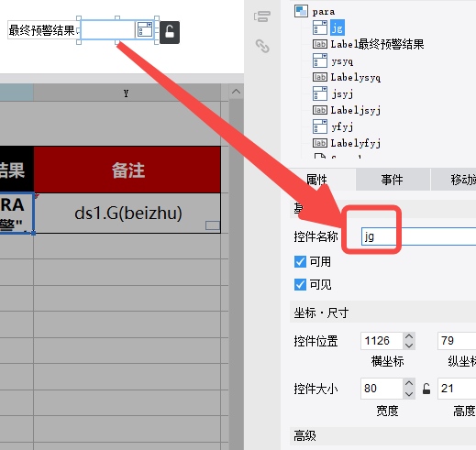The height and width of the screenshot is (450, 476).
Task: Click the selected combo box widget in parameter pane
Action: (117, 29)
